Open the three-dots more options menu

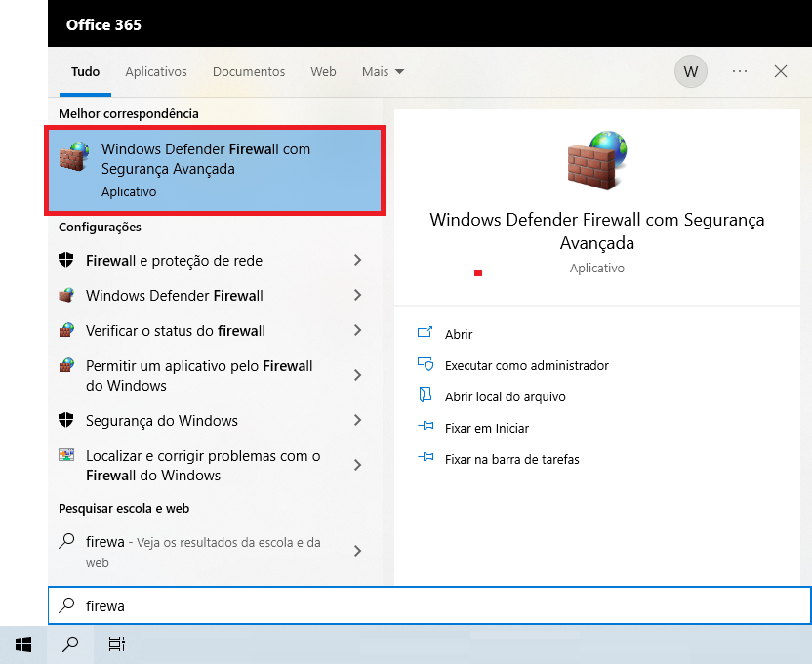739,71
